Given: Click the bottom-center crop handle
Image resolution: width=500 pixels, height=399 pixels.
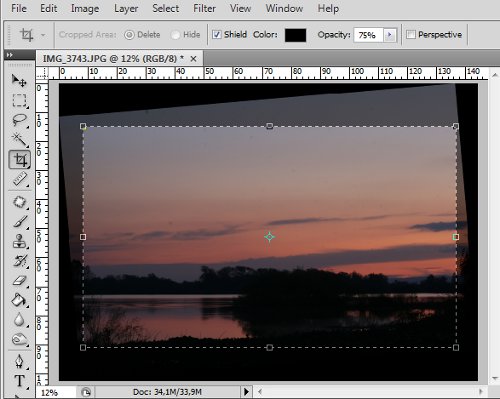Looking at the screenshot, I should coord(270,347).
